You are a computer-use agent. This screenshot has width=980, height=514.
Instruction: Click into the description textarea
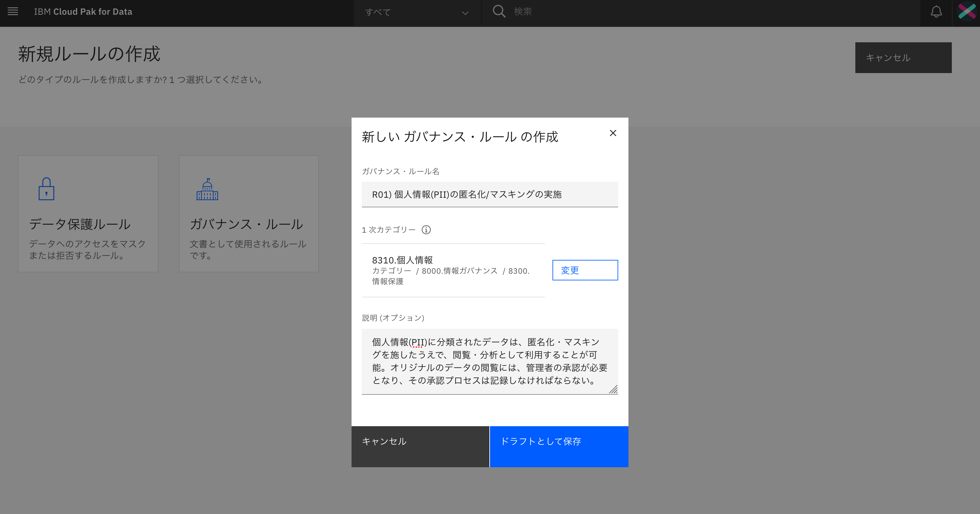pyautogui.click(x=490, y=361)
